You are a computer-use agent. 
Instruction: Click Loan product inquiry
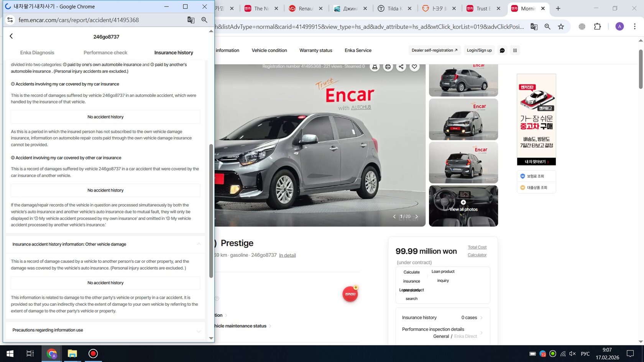443,276
